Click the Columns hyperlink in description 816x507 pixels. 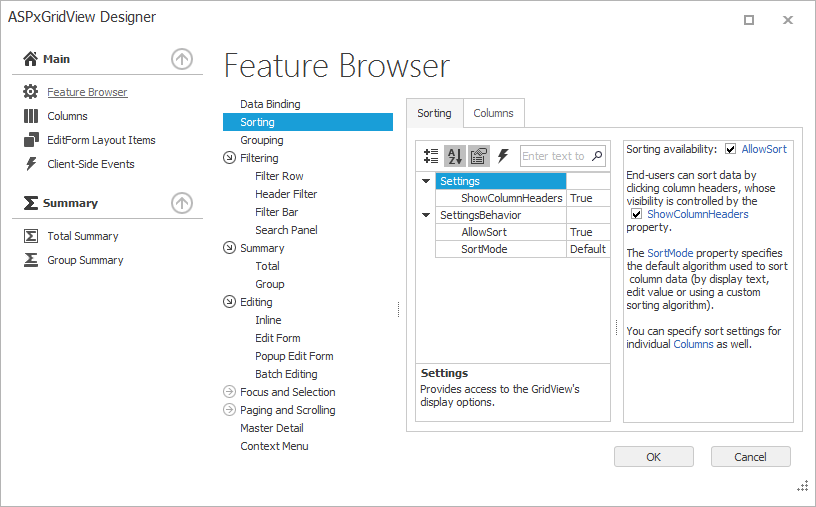(x=693, y=344)
